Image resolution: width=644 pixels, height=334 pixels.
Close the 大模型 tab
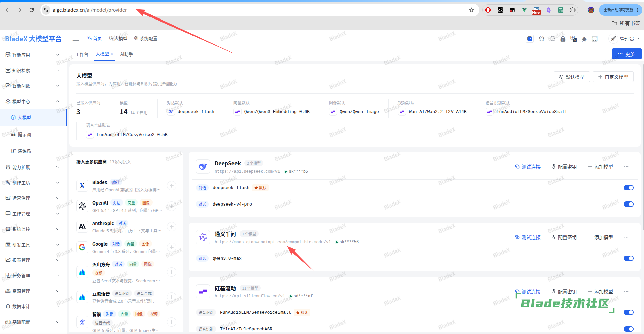click(112, 54)
